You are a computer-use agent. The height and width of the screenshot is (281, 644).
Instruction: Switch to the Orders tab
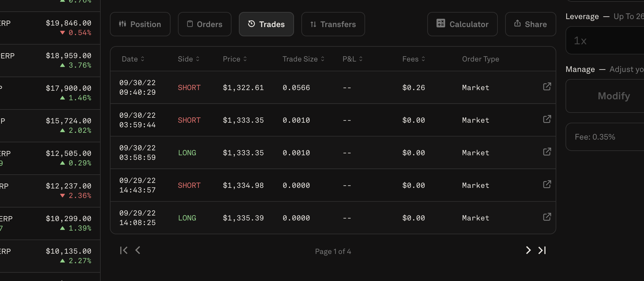pos(204,24)
